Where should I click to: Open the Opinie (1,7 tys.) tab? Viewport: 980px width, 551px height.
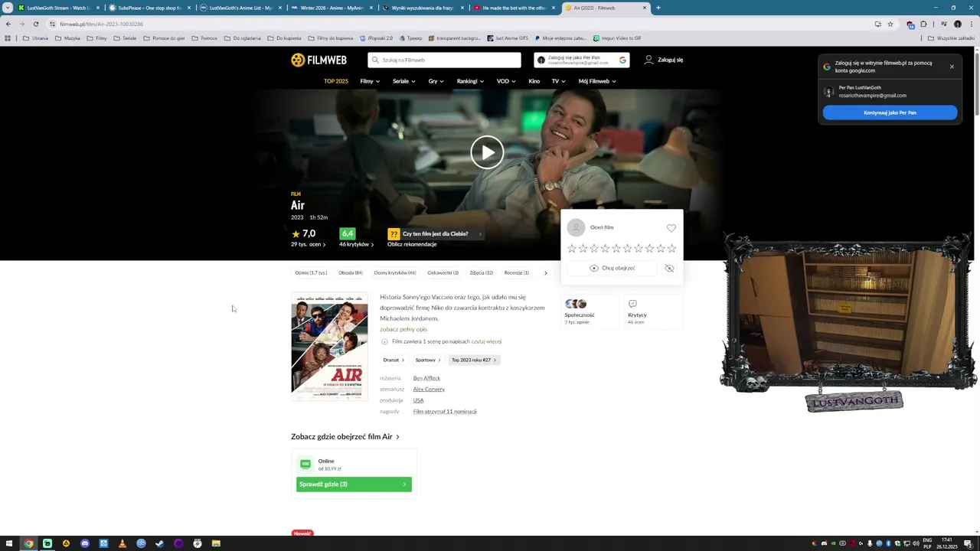coord(311,272)
